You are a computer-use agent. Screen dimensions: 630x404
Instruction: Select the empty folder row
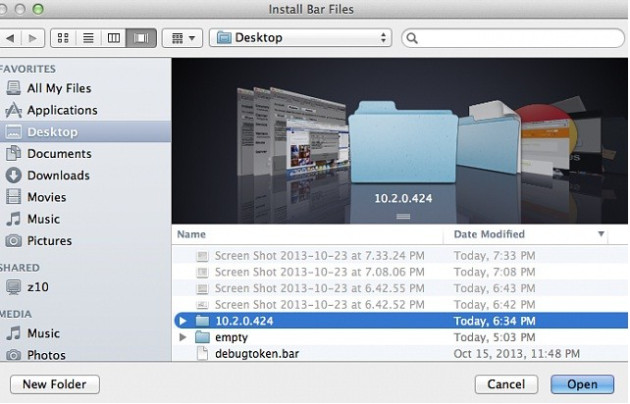(401, 337)
